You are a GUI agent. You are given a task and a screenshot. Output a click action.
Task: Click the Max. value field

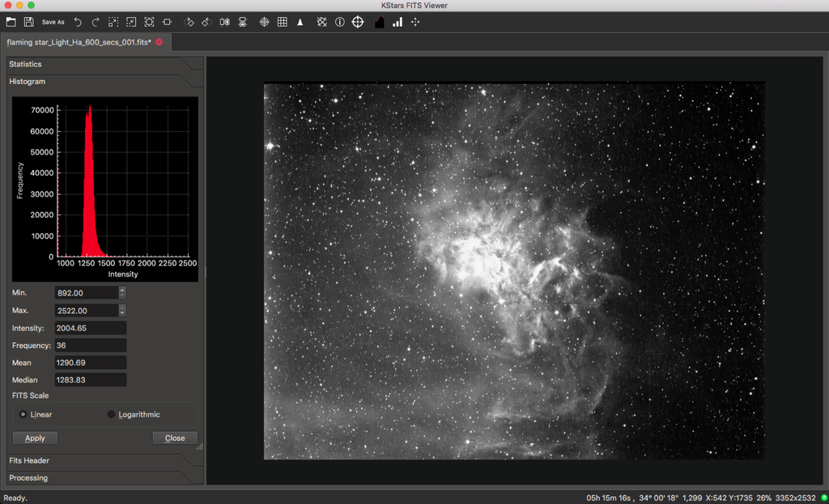pos(86,311)
